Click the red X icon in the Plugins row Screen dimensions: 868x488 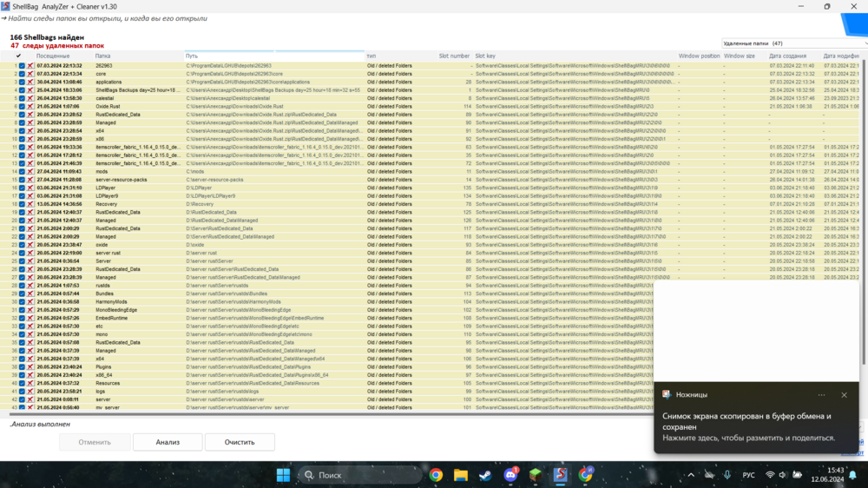30,366
